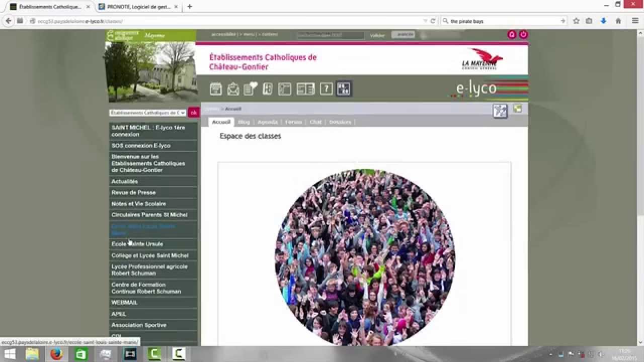The image size is (644, 362).
Task: Click the bookmark star icon in Firefox
Action: 576,21
